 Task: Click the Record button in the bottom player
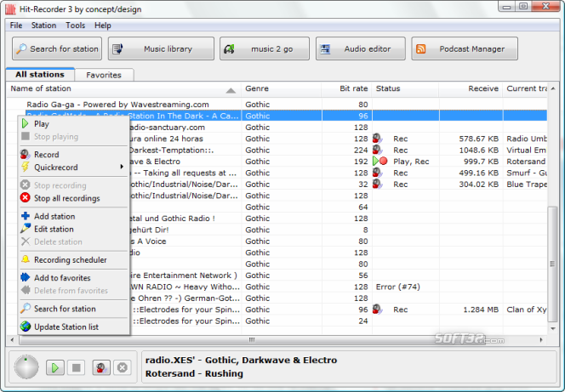(x=101, y=367)
